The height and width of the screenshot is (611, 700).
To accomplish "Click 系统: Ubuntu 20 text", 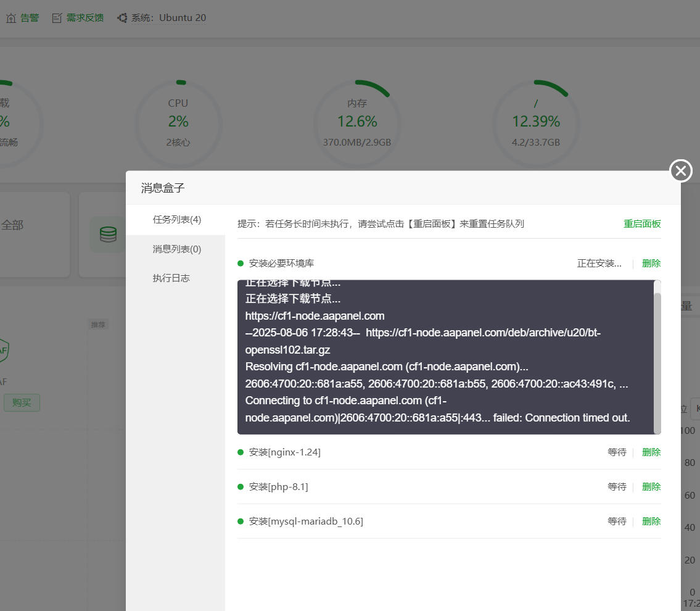I will pyautogui.click(x=168, y=18).
